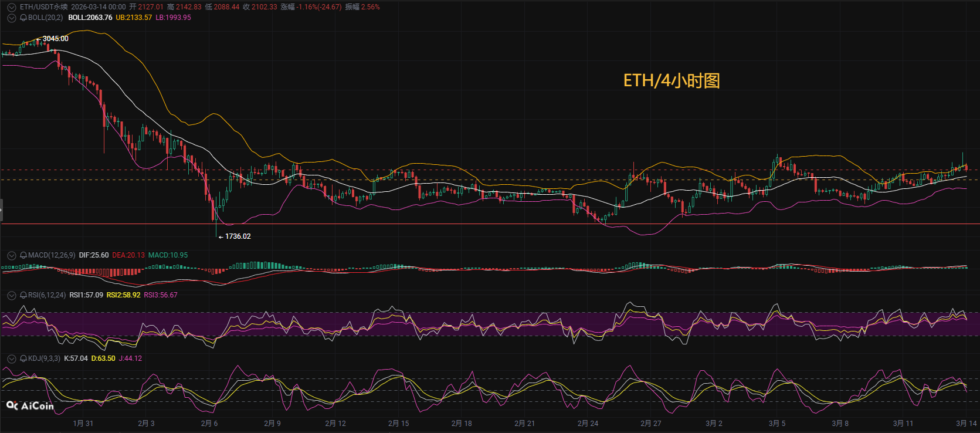This screenshot has width=980, height=433.
Task: Click the 2月 15 date on time axis
Action: [x=398, y=424]
